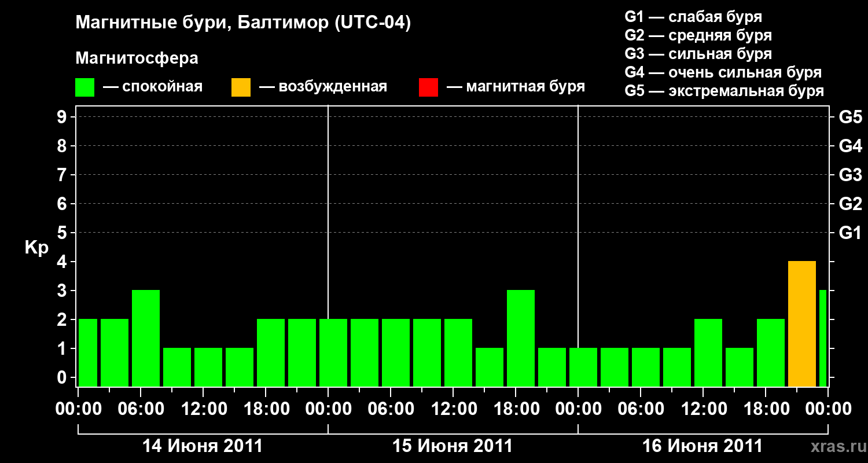Click the 'Kp' y-axis title

(36, 248)
